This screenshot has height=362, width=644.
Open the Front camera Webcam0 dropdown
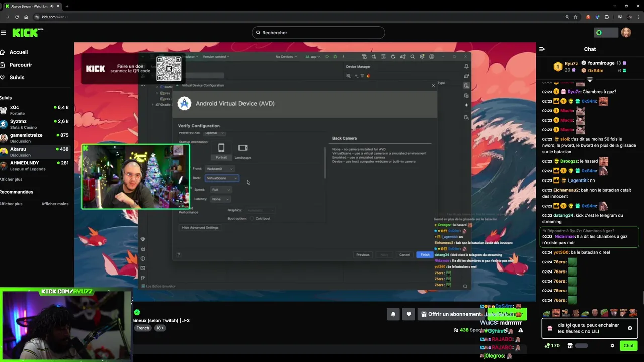(x=220, y=169)
